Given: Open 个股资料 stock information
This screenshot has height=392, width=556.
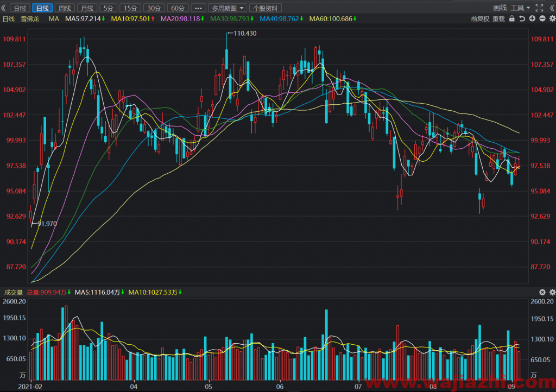Looking at the screenshot, I should [x=265, y=8].
